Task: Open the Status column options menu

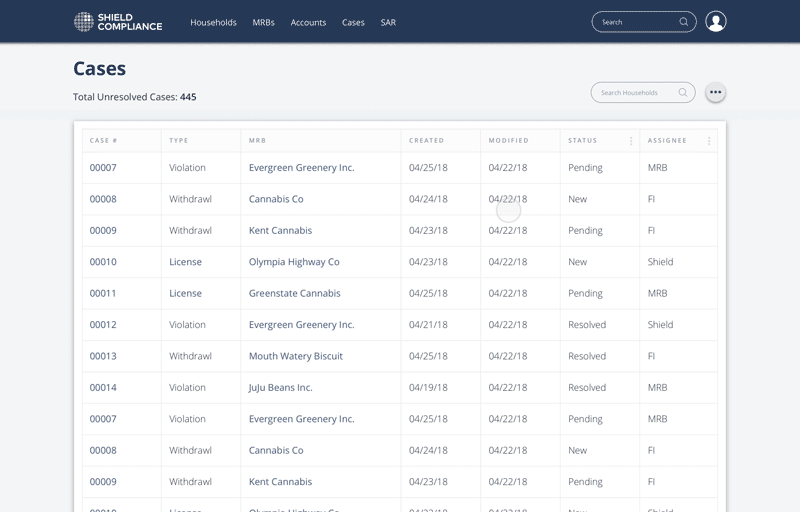Action: pos(631,141)
